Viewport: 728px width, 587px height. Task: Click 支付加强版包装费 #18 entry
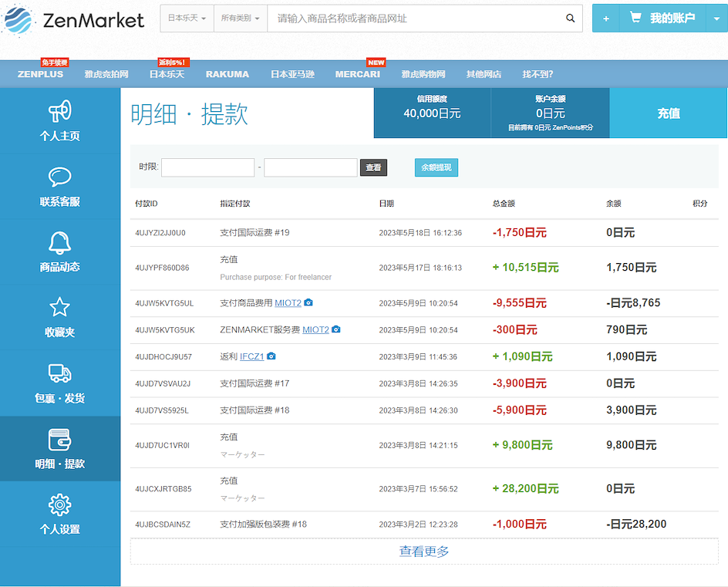coord(263,525)
